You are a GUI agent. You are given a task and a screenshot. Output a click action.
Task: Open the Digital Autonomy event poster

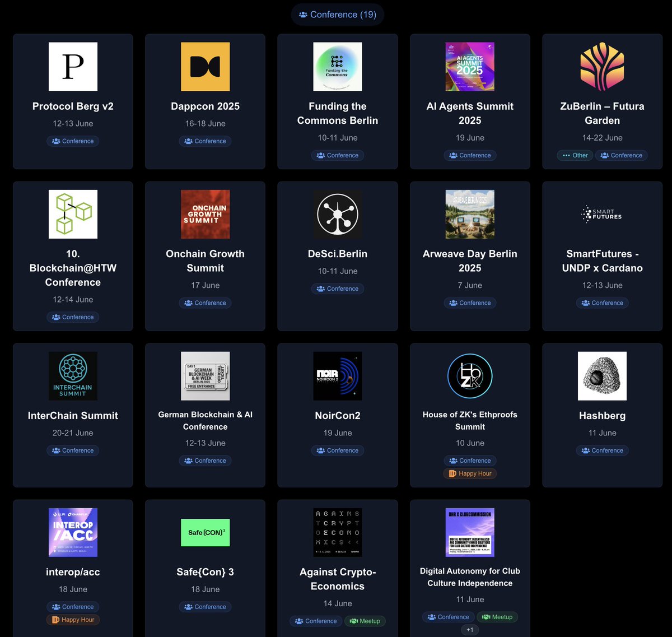[470, 532]
